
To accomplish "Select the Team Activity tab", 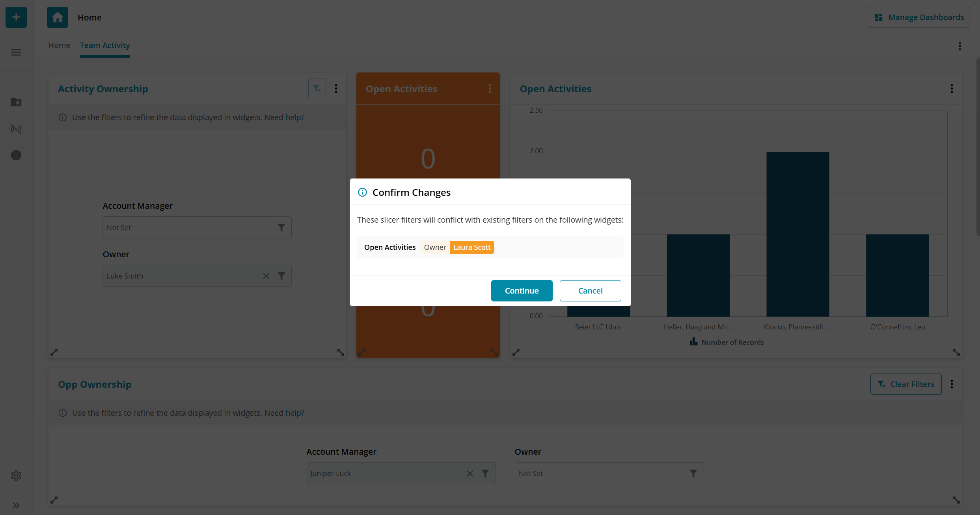I will (x=105, y=45).
